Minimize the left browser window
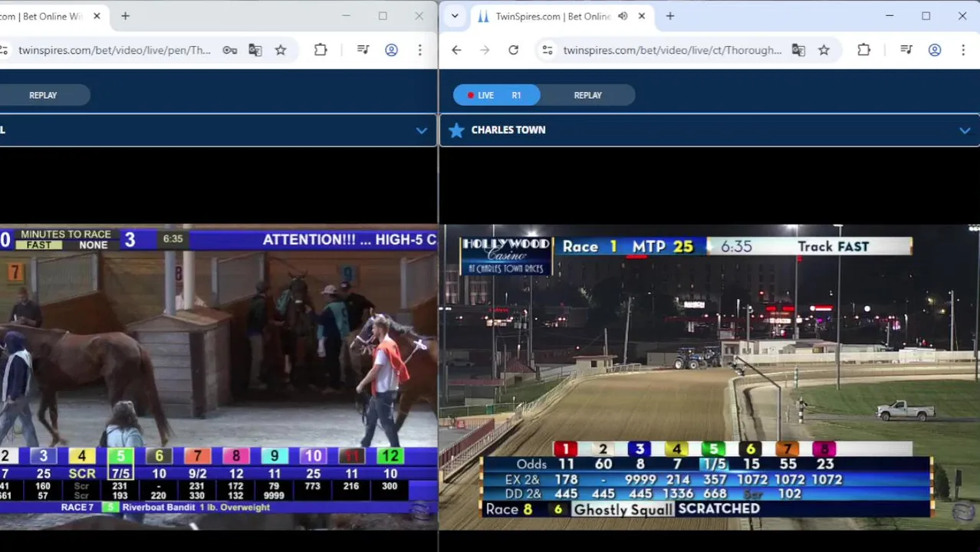The height and width of the screenshot is (552, 980). [346, 16]
